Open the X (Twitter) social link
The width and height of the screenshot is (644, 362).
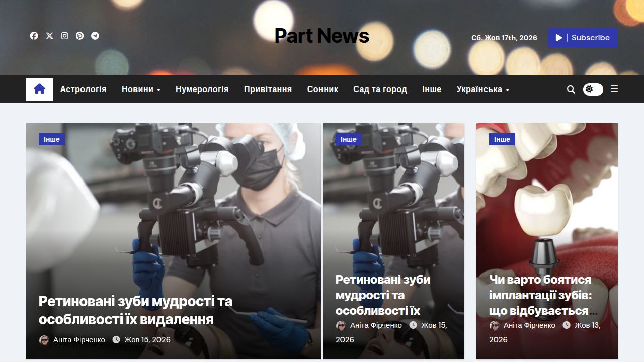click(x=49, y=36)
